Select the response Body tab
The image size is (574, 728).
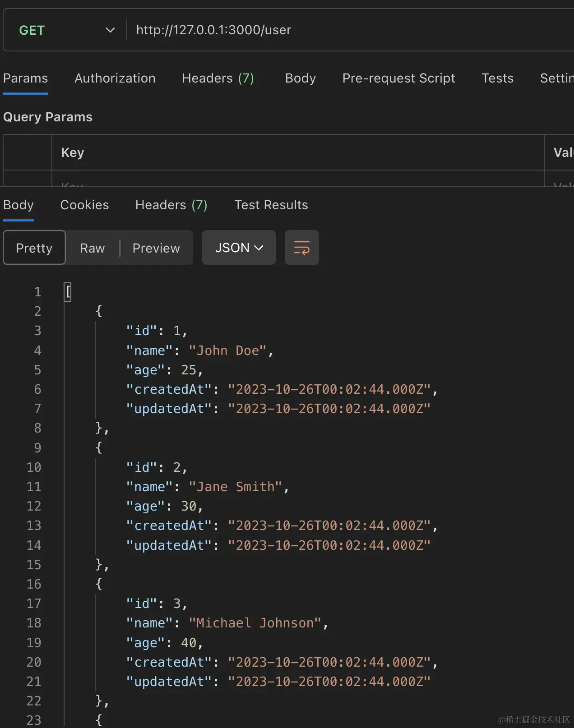click(x=19, y=205)
